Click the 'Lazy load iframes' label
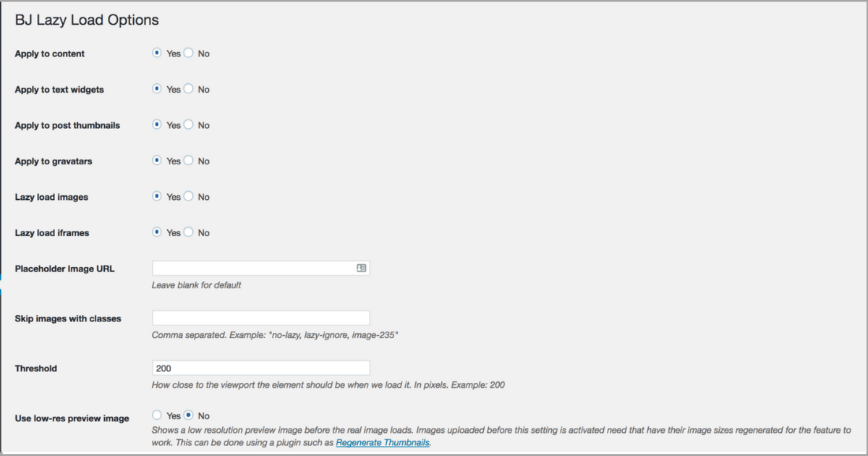 click(52, 233)
